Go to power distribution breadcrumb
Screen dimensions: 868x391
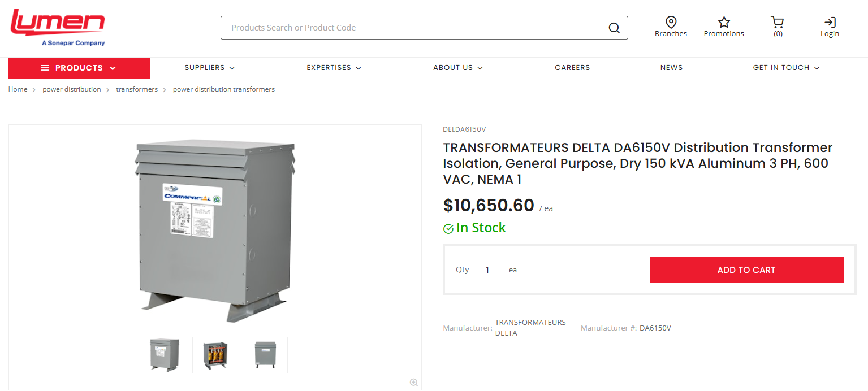tap(72, 89)
